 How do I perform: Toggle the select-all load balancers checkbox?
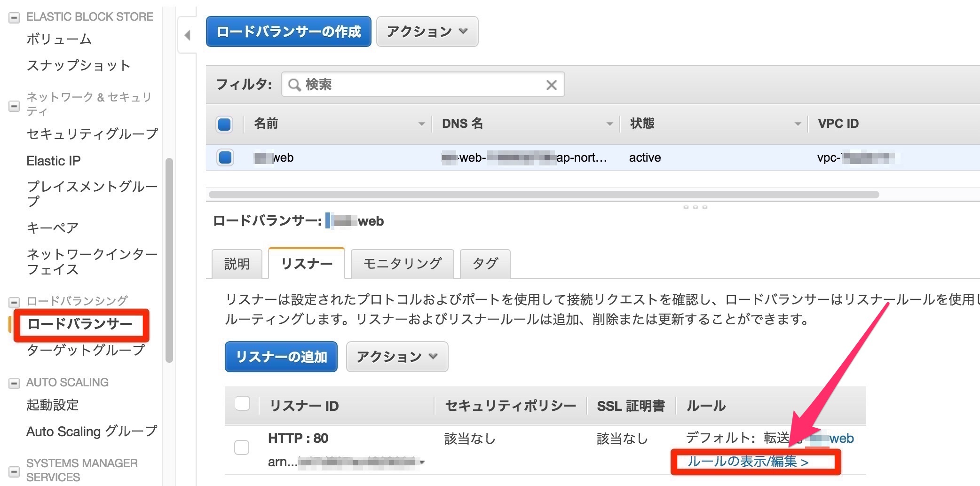[225, 125]
